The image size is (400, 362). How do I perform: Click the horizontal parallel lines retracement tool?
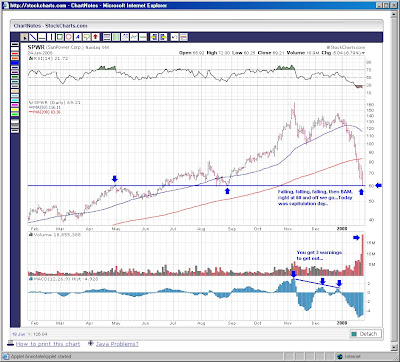click(107, 37)
